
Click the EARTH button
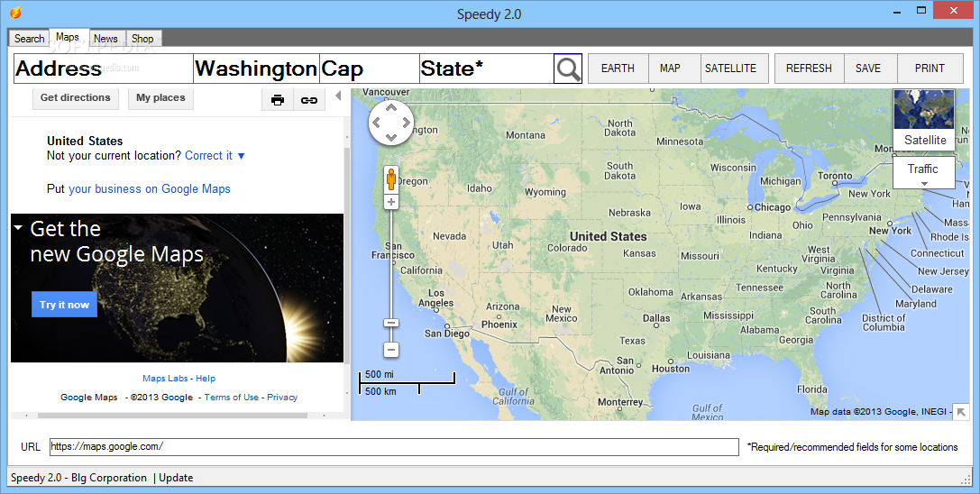tap(618, 69)
